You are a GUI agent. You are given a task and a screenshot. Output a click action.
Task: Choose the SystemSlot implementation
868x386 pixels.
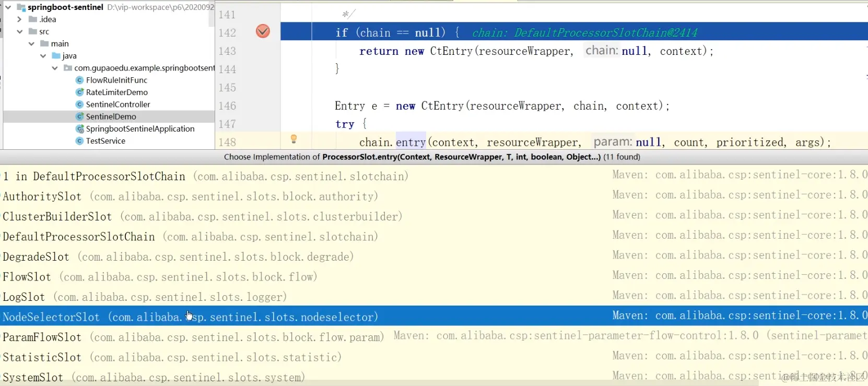click(434, 377)
